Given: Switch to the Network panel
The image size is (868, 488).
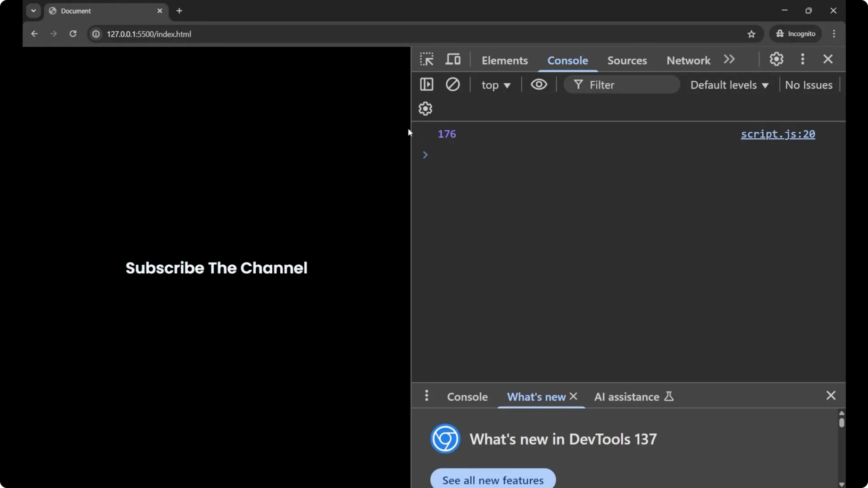Looking at the screenshot, I should pos(687,60).
